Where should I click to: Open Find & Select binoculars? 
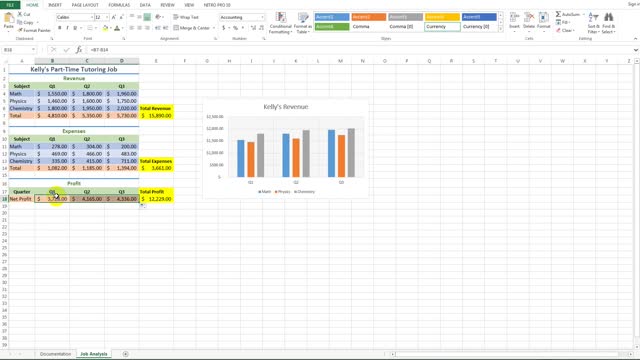pyautogui.click(x=609, y=23)
